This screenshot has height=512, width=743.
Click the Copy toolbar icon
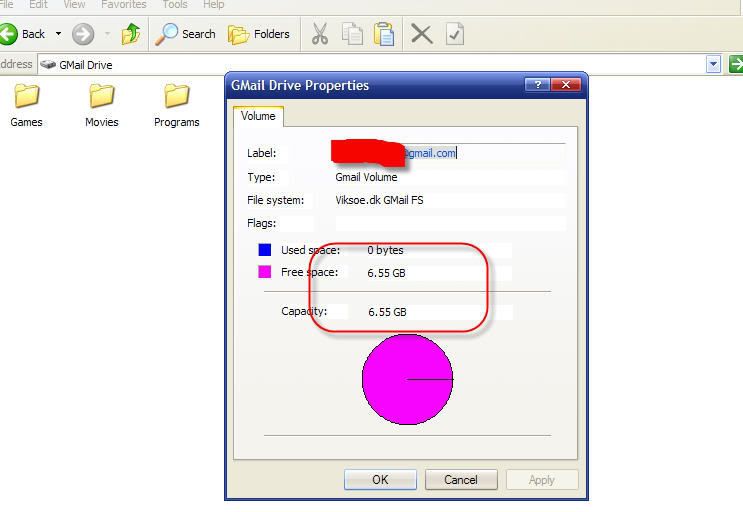pos(352,34)
